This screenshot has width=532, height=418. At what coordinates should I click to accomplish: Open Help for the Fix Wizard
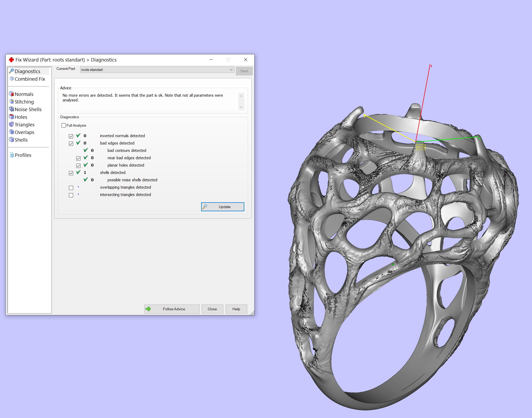click(236, 309)
